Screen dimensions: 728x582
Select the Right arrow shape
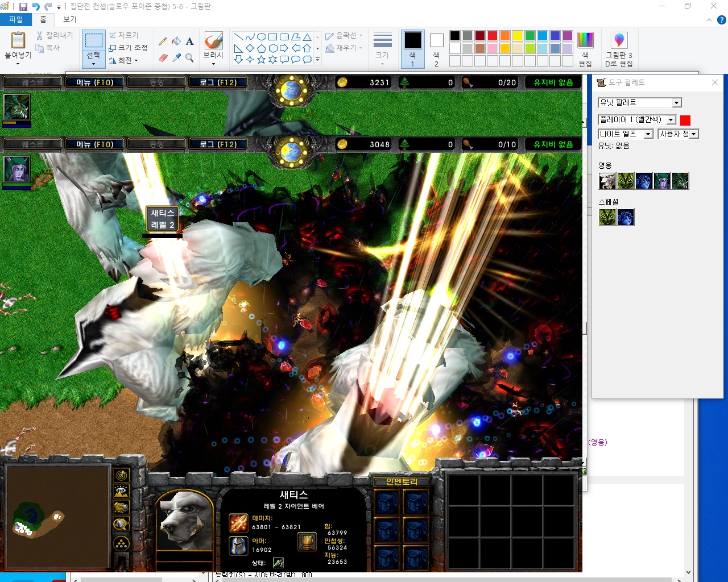click(x=284, y=48)
